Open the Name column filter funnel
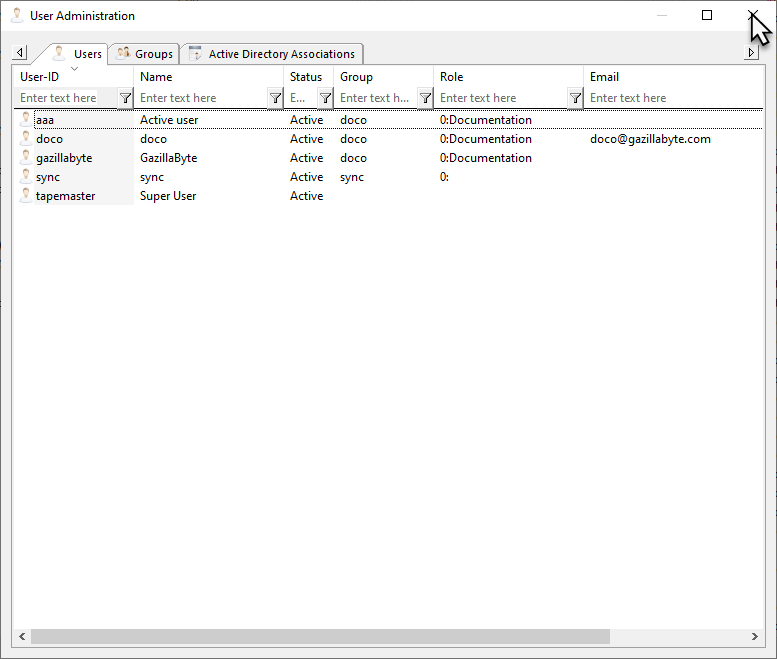 pos(276,98)
